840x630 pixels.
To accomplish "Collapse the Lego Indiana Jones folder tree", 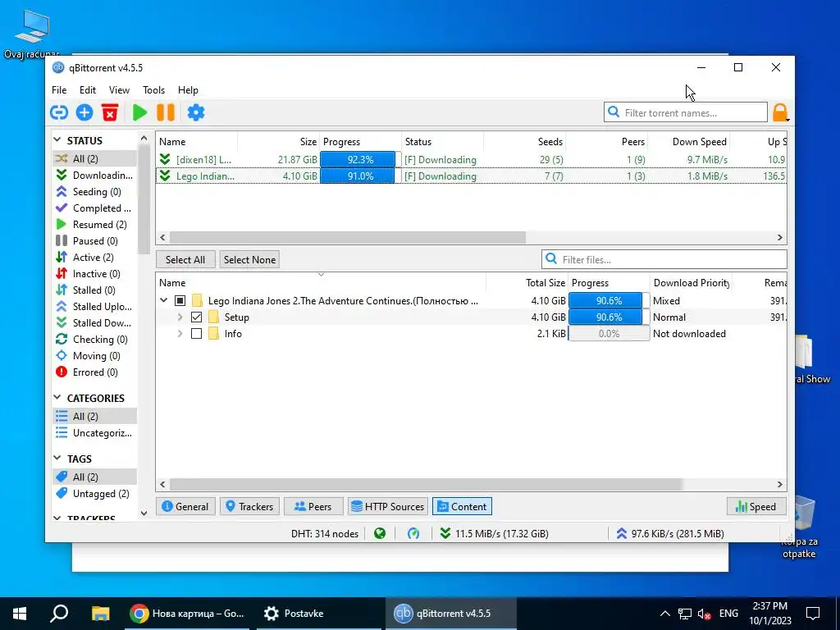I will tap(164, 300).
